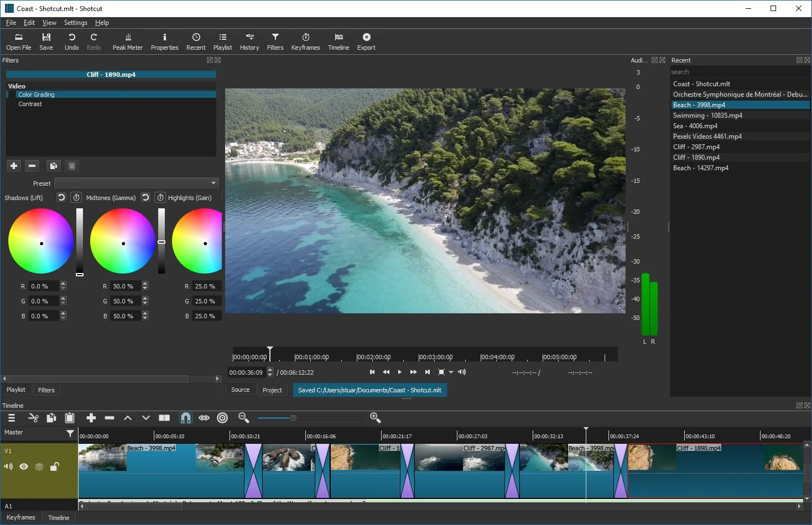Screen dimensions: 812x525
Task: Reset the Shadows (Lift) color wheel
Action: [61, 197]
